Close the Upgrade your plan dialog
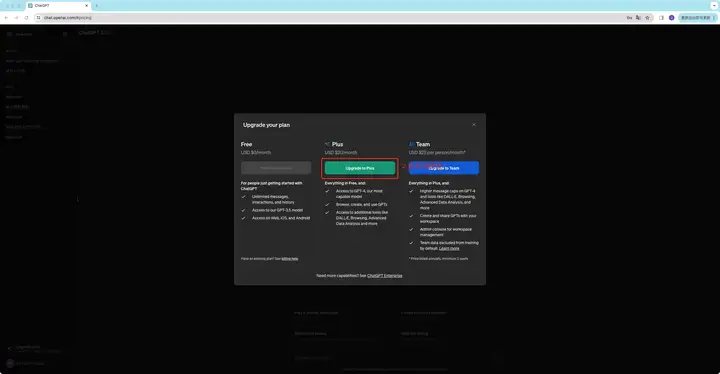Image resolution: width=720 pixels, height=374 pixels. (x=474, y=125)
